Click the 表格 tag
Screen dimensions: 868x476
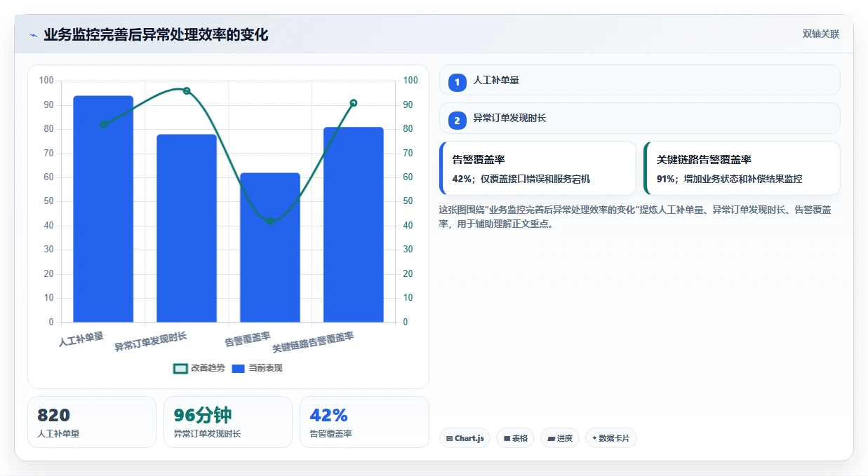(515, 438)
